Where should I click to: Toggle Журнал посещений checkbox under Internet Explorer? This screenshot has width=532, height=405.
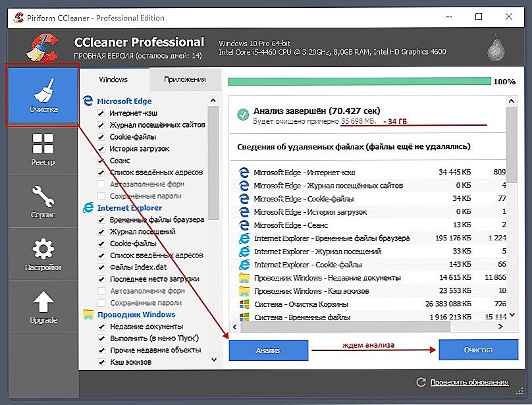[101, 232]
